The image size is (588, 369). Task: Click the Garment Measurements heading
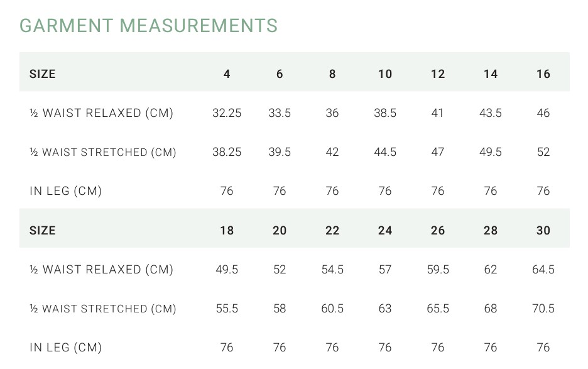(148, 26)
